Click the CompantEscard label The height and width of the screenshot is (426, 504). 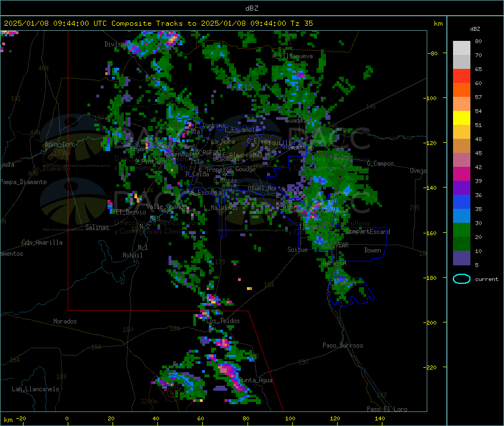(368, 232)
